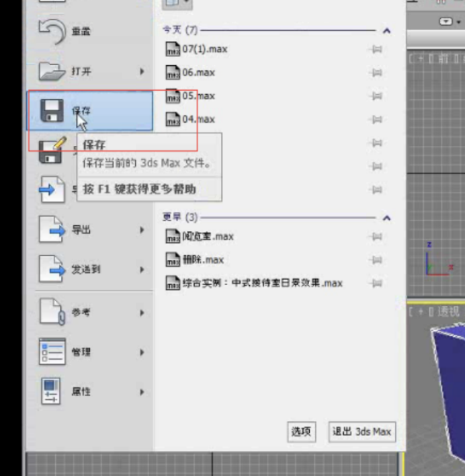The image size is (465, 476).
Task: Toggle the pin beside 删除.max
Action: coord(376,260)
